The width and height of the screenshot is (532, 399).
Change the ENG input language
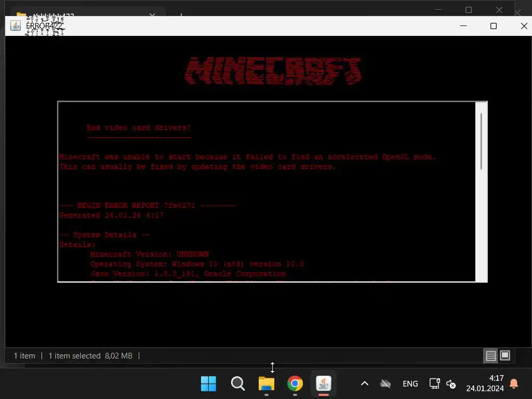[x=410, y=384]
